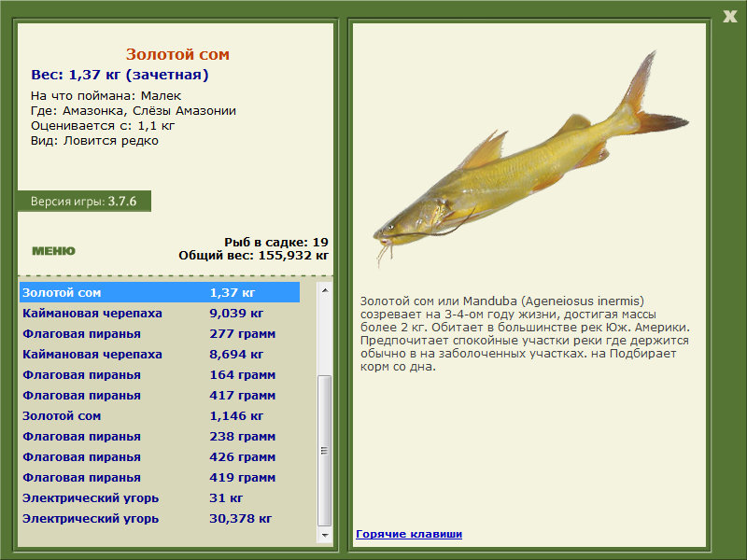Image resolution: width=747 pixels, height=560 pixels.
Task: Open the Горячие клавиши link
Action: (409, 534)
